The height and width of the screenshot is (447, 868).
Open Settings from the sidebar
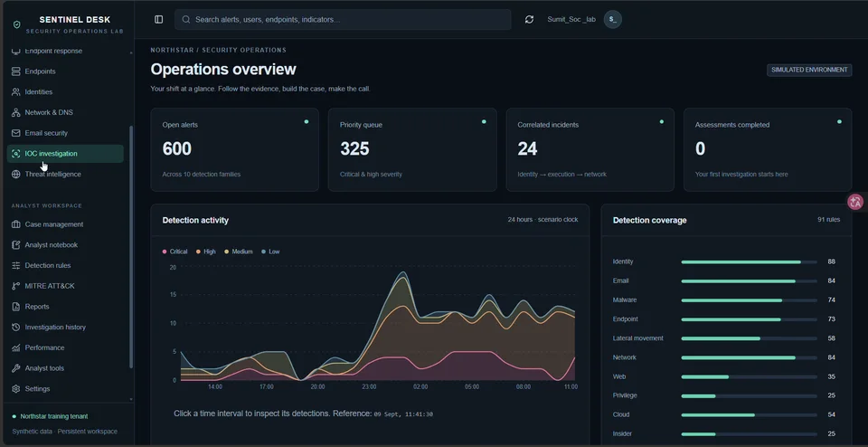click(x=65, y=388)
